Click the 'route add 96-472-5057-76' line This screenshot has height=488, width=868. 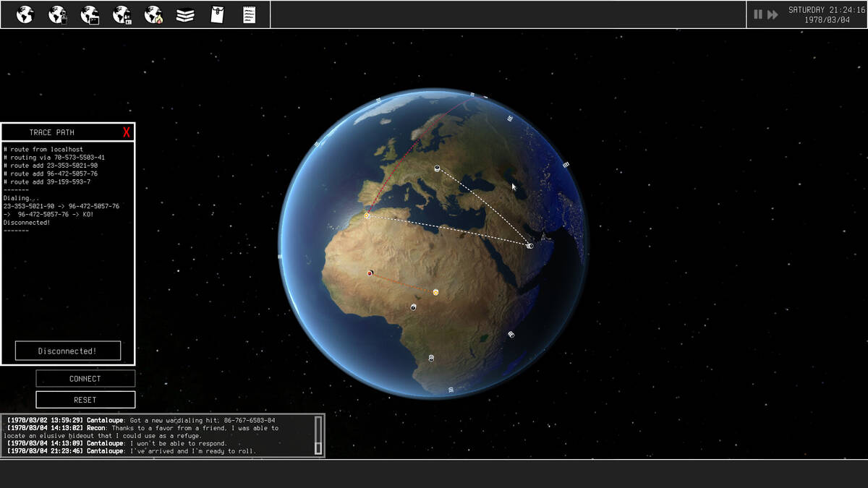point(51,174)
